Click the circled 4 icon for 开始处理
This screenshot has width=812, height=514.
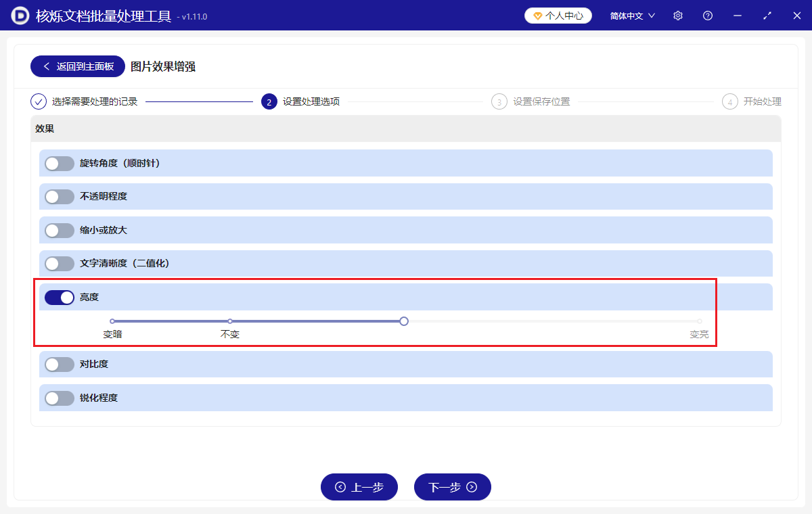(x=730, y=101)
